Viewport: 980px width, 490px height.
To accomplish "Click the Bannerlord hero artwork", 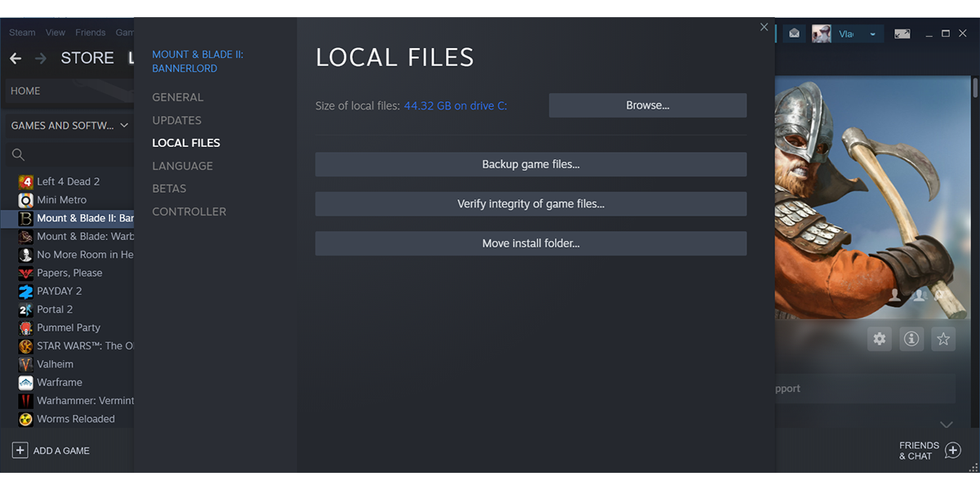I will pyautogui.click(x=872, y=197).
